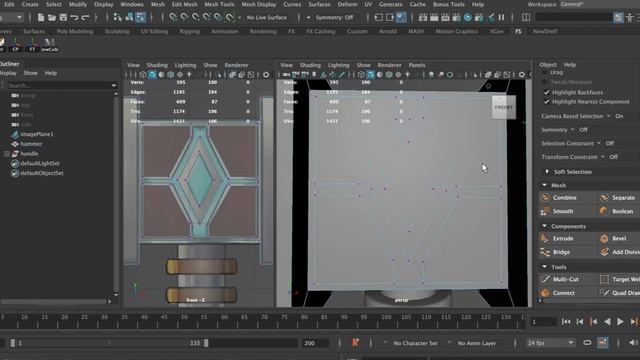Create a new scene via toolbar icon

click(41, 18)
